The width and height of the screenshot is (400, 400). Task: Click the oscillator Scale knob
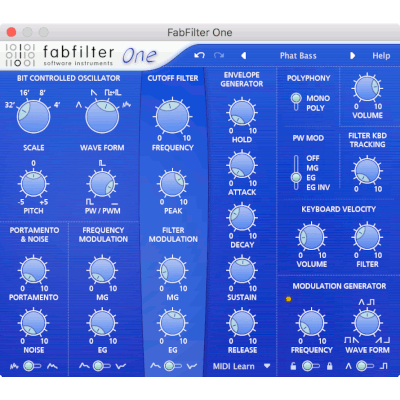click(33, 116)
